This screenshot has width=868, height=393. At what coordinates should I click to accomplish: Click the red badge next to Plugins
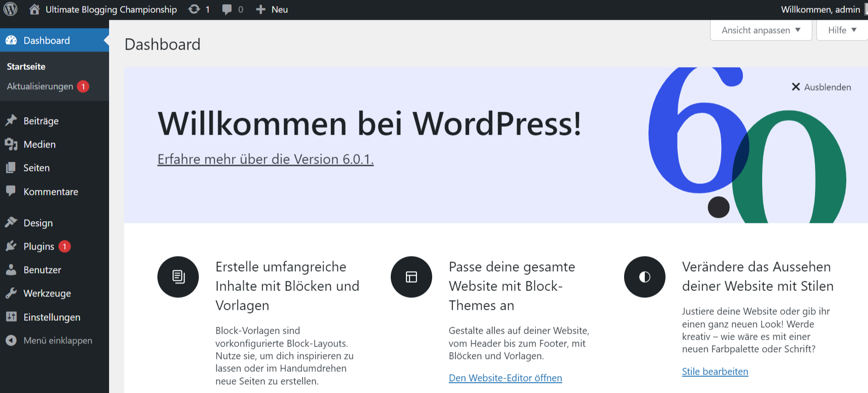pos(65,246)
